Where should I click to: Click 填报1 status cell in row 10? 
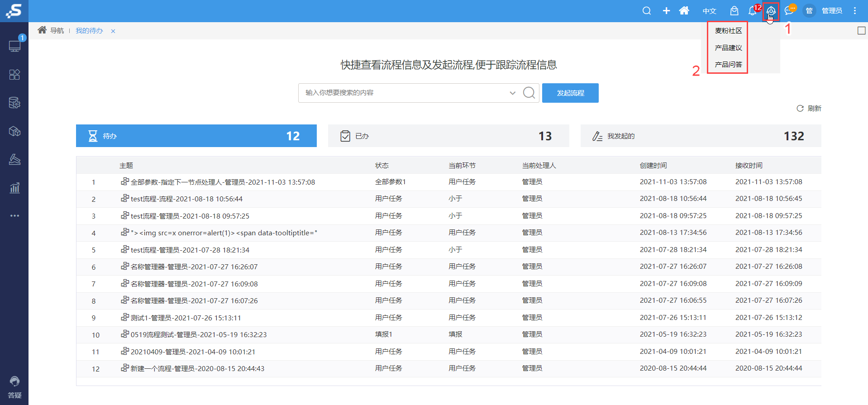(384, 334)
